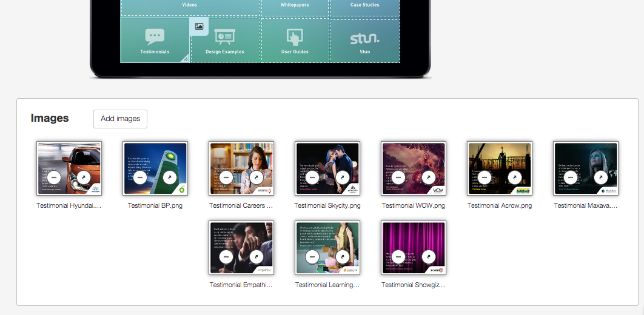This screenshot has height=315, width=644.
Task: Select the Whitepapers hotspot tile
Action: [x=295, y=8]
